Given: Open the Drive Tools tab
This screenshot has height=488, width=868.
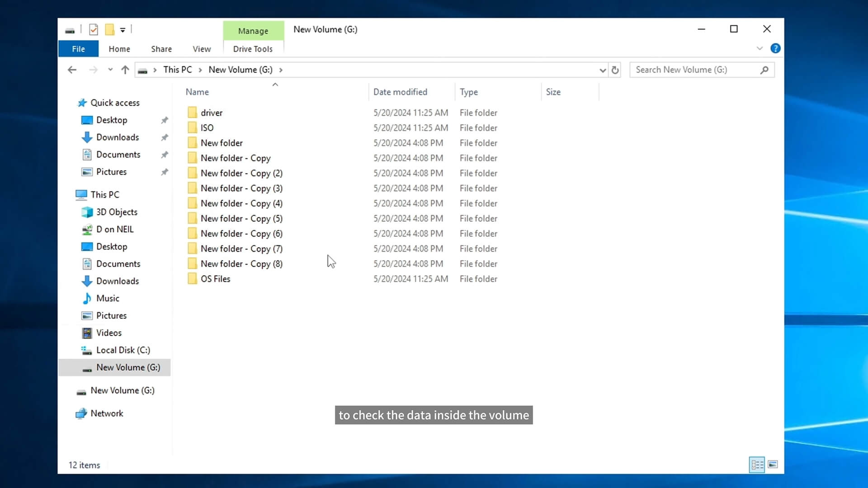Looking at the screenshot, I should point(253,49).
